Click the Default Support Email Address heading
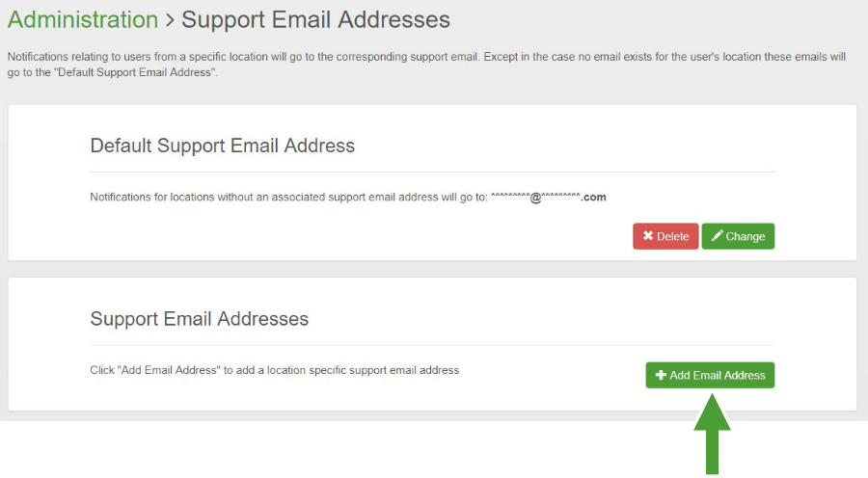 pos(222,146)
